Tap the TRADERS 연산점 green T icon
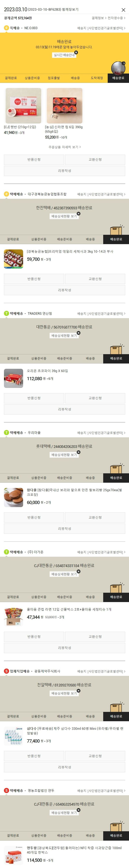This screenshot has width=129, height=868. [6, 313]
